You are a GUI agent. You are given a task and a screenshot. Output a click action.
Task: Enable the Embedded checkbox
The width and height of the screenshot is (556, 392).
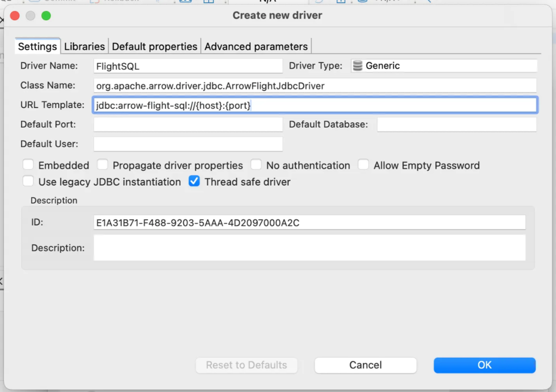28,165
